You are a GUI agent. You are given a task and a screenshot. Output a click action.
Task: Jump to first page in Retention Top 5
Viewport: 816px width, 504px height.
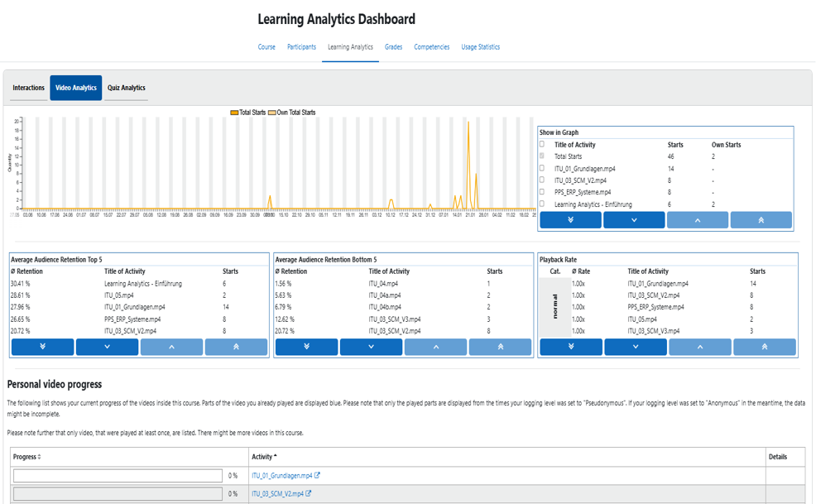[236, 347]
